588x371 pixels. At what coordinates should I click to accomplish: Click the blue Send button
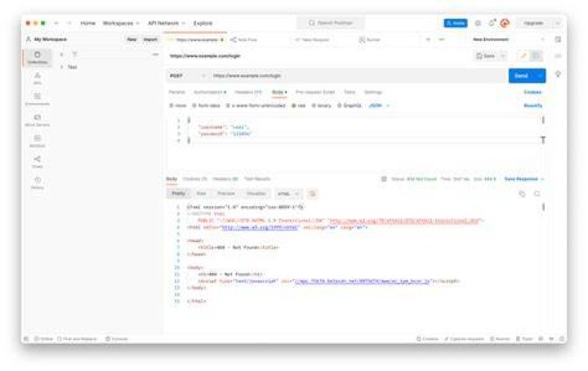(522, 76)
